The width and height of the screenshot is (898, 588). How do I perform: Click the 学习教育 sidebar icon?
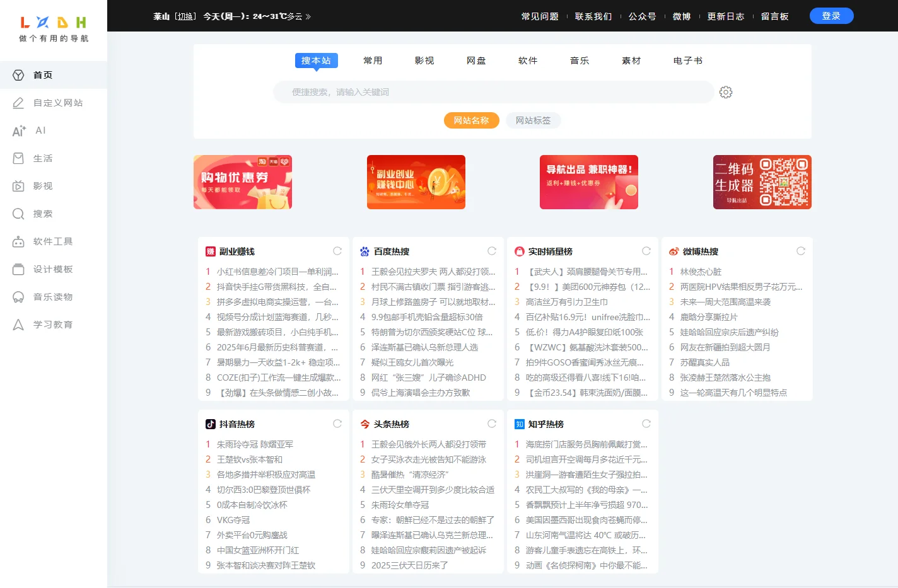(x=18, y=325)
